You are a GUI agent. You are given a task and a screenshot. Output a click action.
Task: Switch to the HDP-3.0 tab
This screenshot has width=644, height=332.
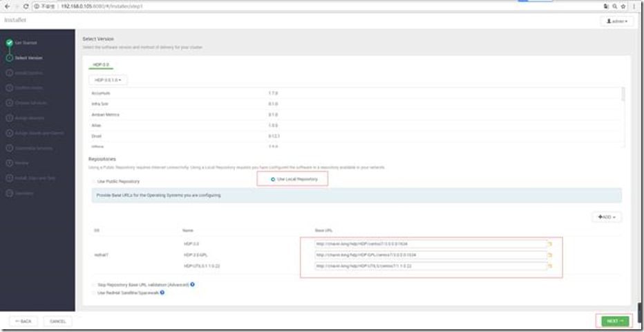point(102,64)
